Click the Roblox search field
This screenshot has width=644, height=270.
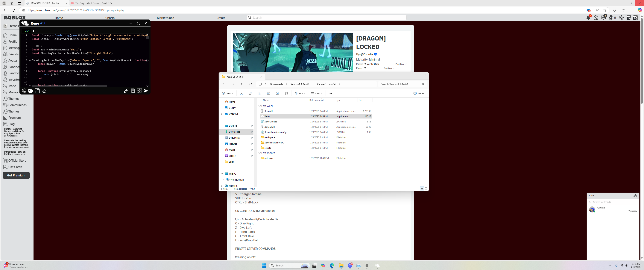tap(326, 18)
